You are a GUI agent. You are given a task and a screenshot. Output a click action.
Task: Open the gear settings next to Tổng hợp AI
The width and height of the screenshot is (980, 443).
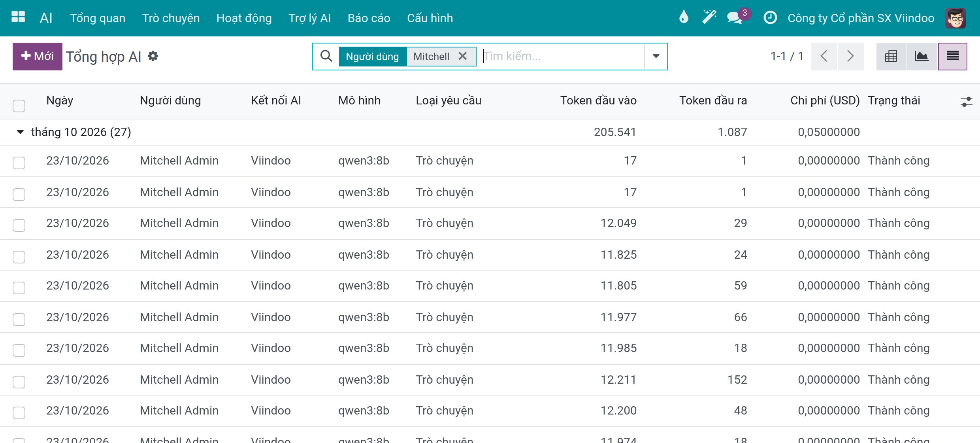(x=153, y=56)
